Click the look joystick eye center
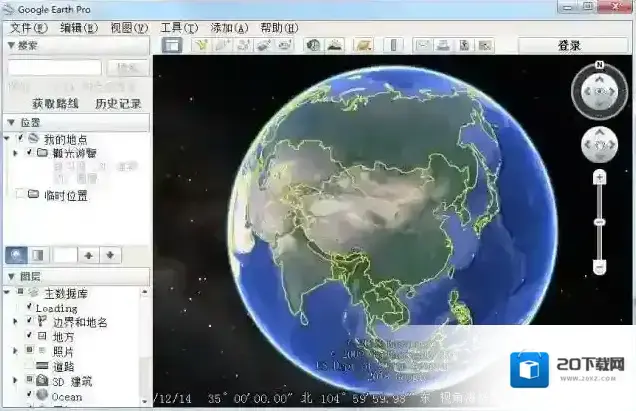The image size is (636, 411). (x=599, y=92)
